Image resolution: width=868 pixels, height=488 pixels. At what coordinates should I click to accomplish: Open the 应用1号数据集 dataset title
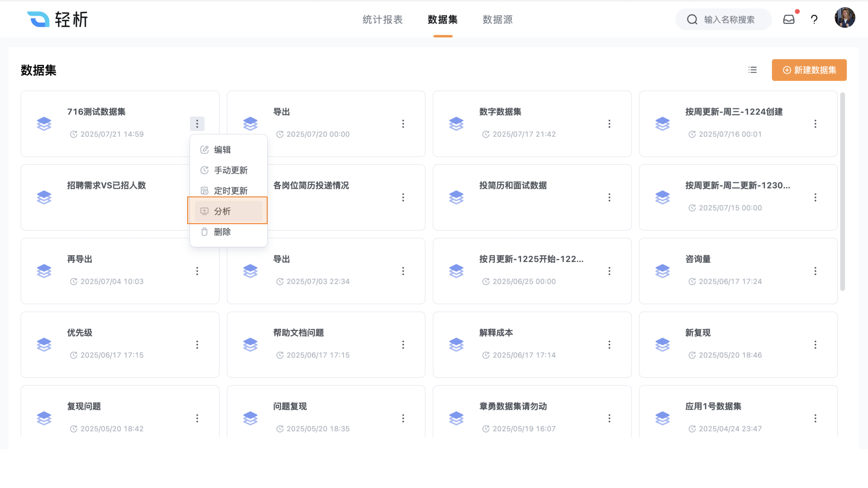coord(713,407)
